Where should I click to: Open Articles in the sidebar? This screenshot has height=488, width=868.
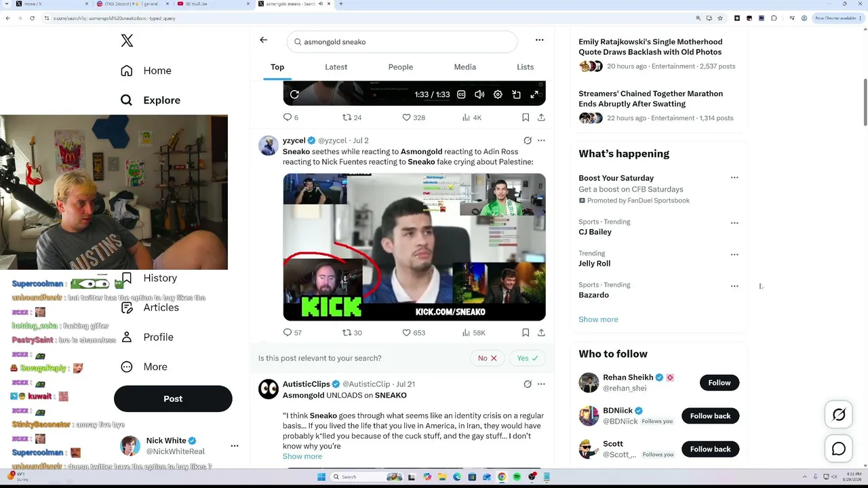point(150,308)
